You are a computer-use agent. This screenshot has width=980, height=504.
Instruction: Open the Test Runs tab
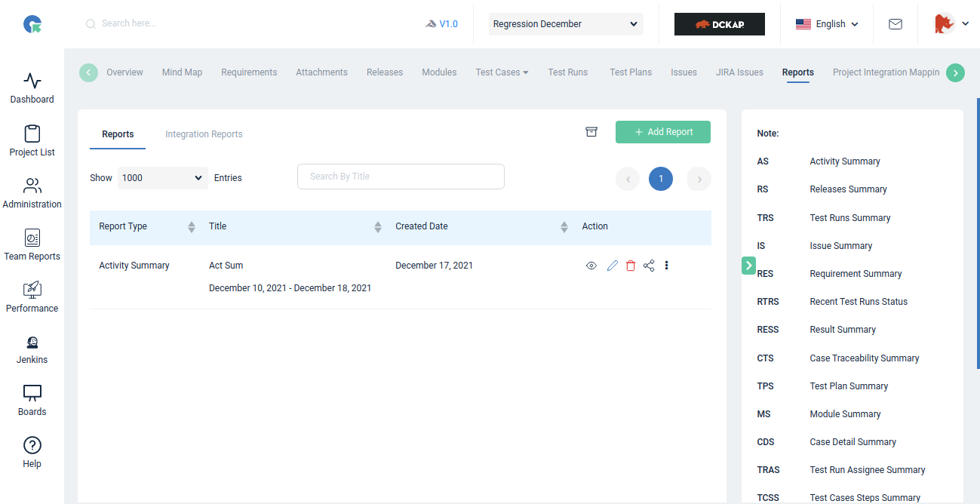(567, 72)
